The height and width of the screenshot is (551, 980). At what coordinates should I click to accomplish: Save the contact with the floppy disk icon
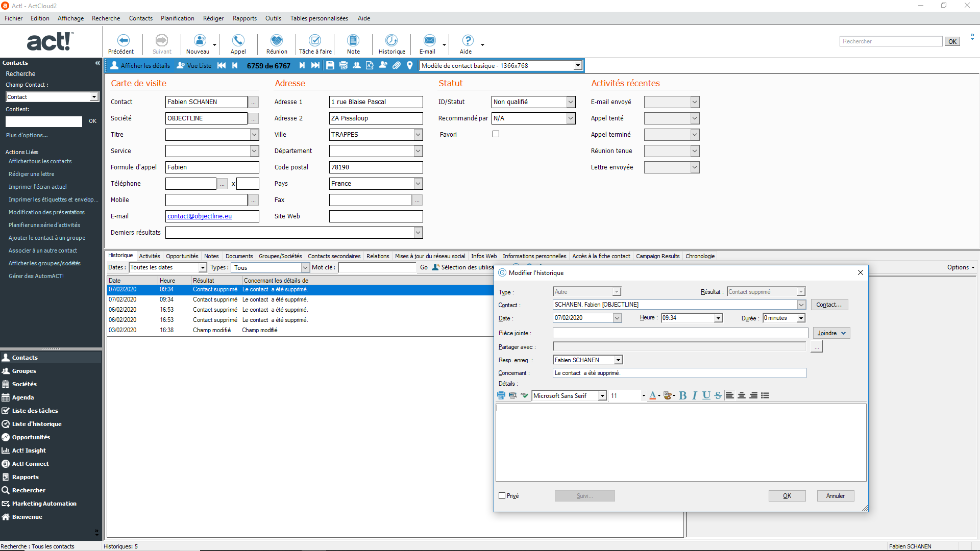pos(330,65)
